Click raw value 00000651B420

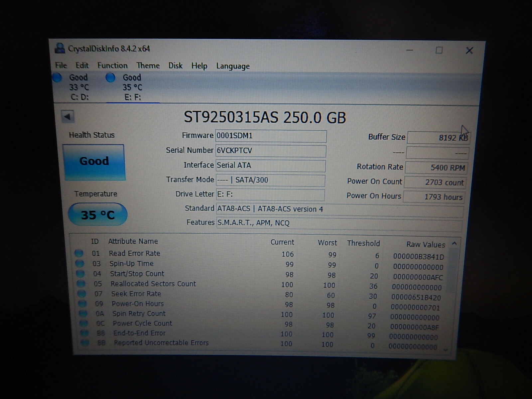416,297
